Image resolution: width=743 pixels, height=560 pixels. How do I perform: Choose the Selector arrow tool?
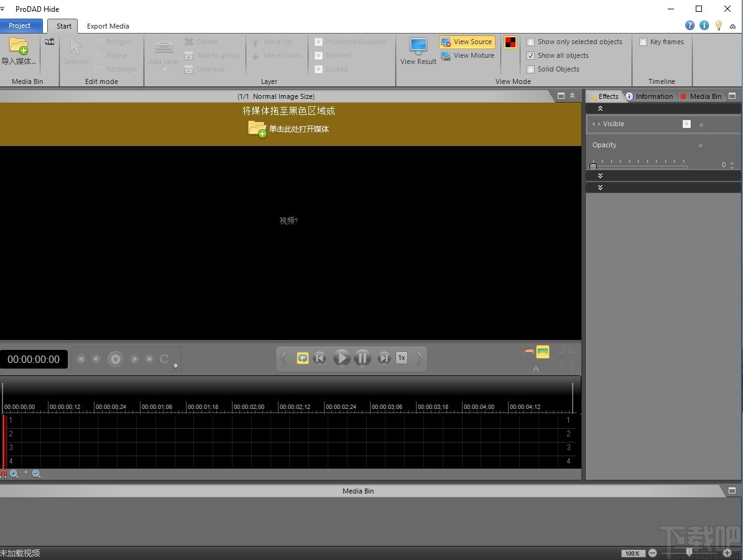76,52
